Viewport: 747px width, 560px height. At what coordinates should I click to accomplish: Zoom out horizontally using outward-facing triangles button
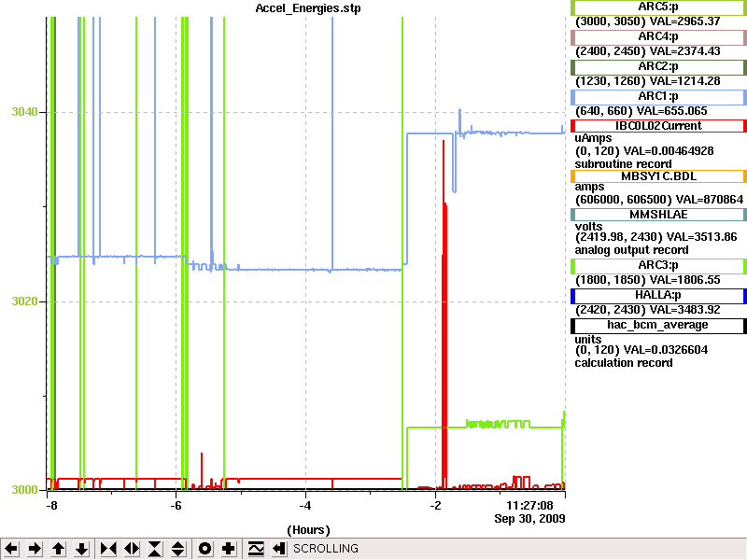(132, 549)
